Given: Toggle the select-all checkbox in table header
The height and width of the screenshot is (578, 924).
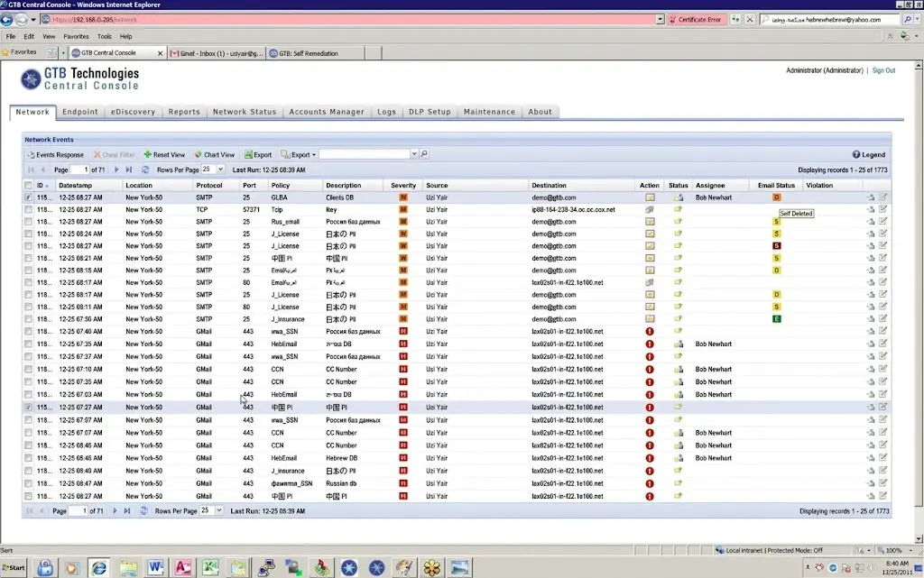Looking at the screenshot, I should (28, 186).
